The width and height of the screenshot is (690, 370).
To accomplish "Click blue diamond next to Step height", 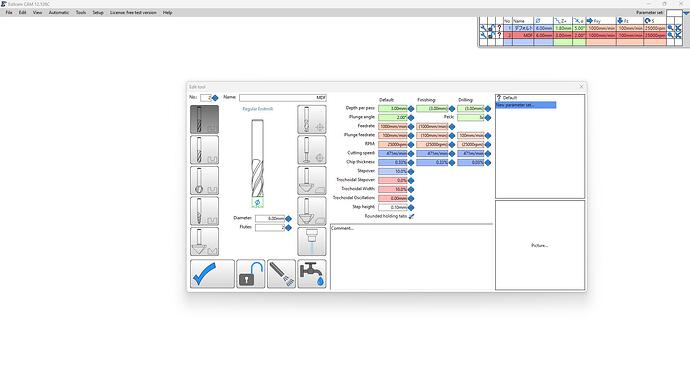I will coord(411,207).
